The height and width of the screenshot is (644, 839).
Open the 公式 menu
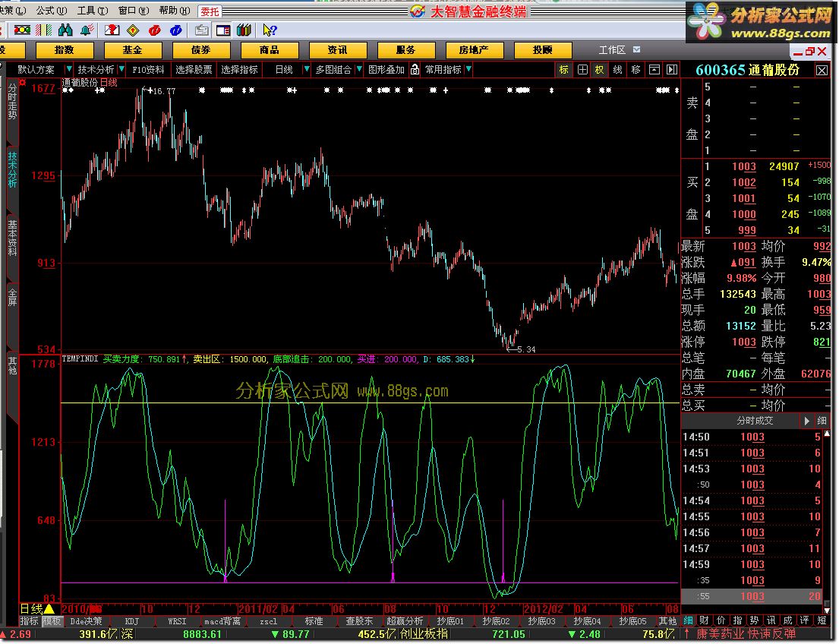52,11
